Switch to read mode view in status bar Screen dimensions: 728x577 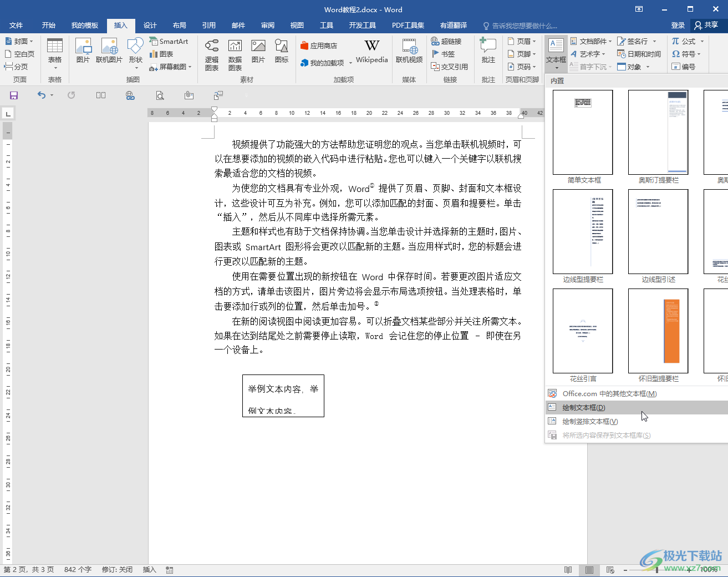(568, 570)
